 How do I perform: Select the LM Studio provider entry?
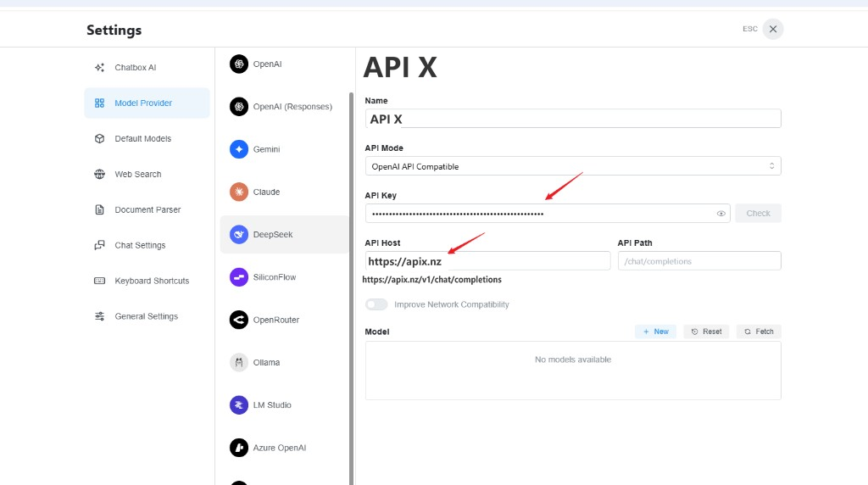pos(285,404)
